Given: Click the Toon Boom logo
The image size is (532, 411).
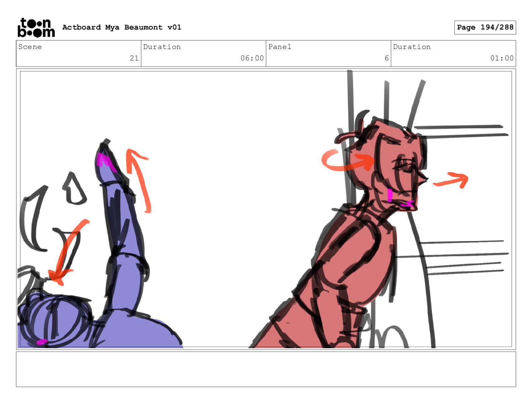Looking at the screenshot, I should 36,27.
